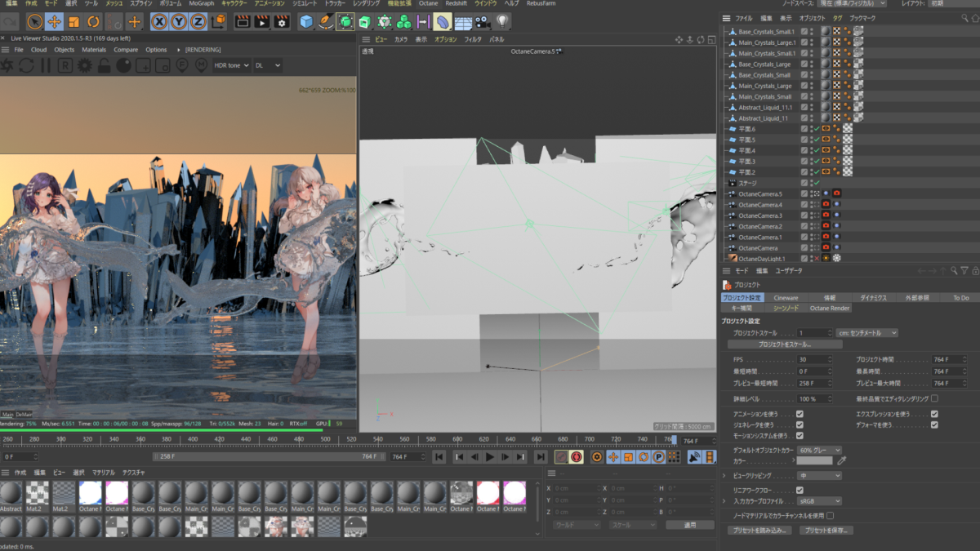
Task: Disable the use animation checkbox
Action: click(800, 414)
